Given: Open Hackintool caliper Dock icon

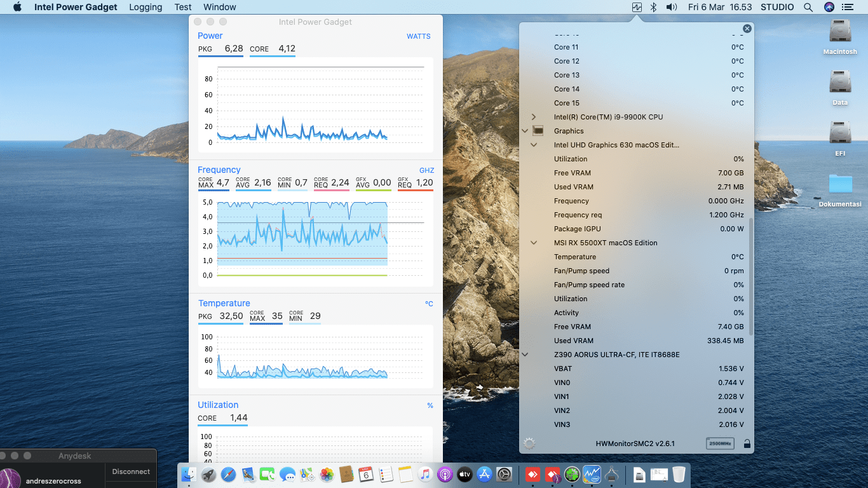Looking at the screenshot, I should (x=612, y=474).
